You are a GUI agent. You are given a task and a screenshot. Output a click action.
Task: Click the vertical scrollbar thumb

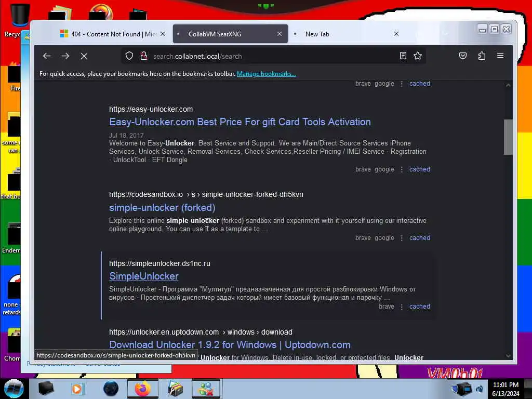pyautogui.click(x=508, y=137)
